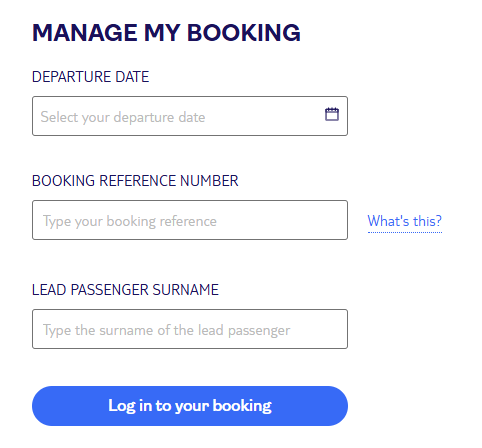Click the "Type your booking reference" placeholder
This screenshot has width=482, height=448.
click(130, 221)
